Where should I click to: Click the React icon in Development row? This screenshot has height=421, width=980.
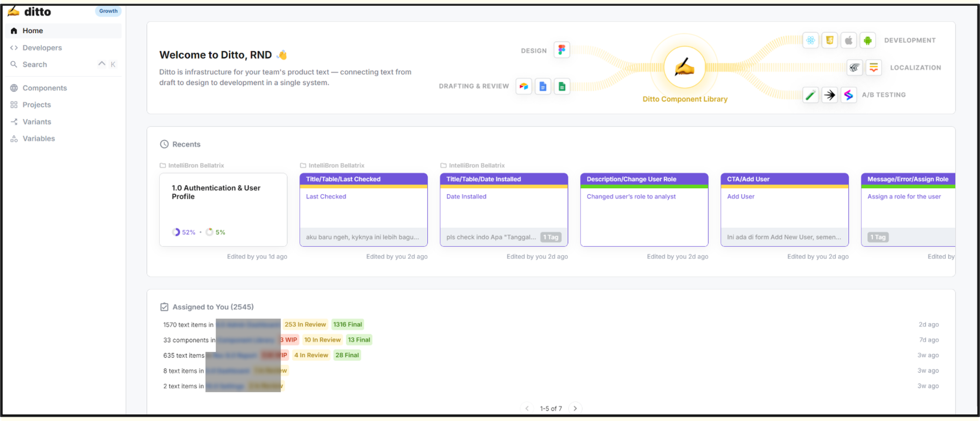811,40
